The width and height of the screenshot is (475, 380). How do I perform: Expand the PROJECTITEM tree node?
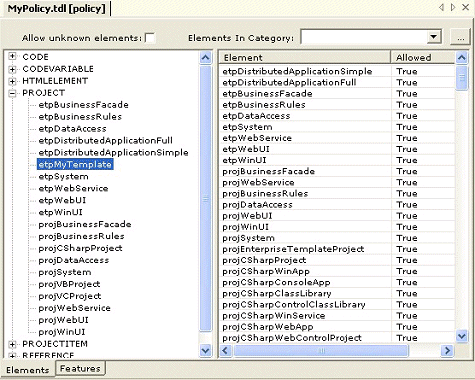(x=12, y=344)
